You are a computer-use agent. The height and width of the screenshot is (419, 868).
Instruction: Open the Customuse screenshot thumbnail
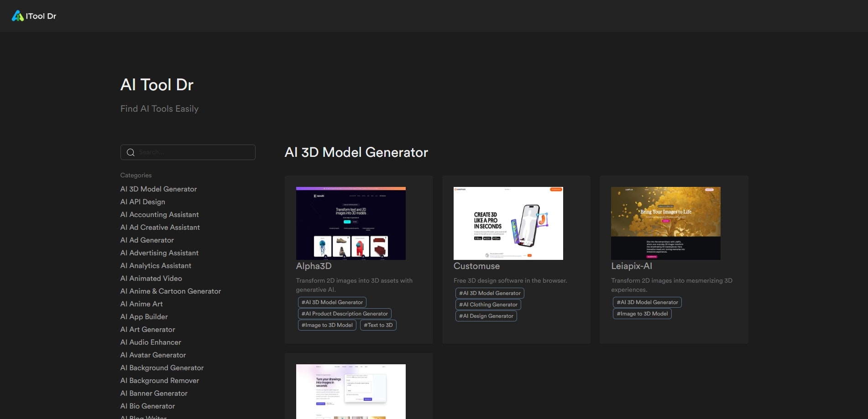coord(508,223)
